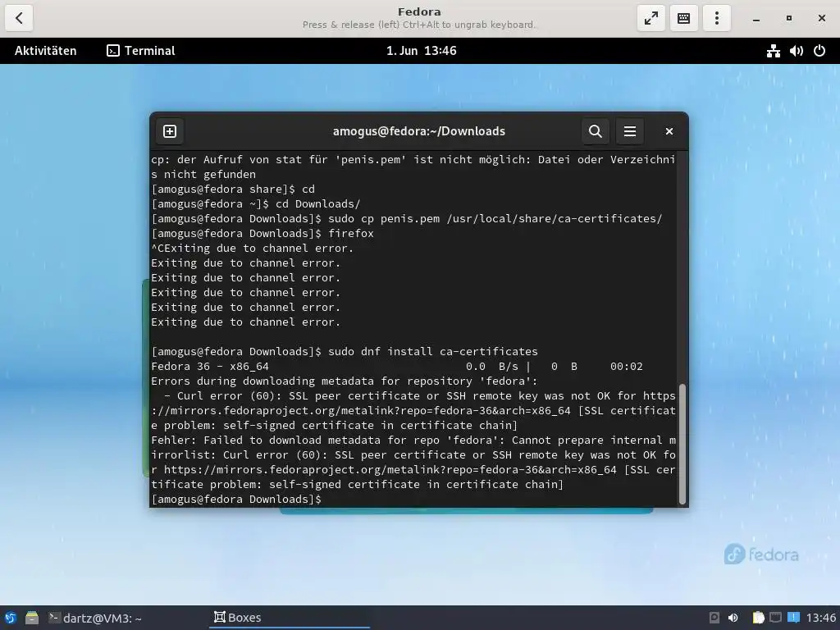Click the 'sudo cp penis.pem' command line
This screenshot has width=840, height=630.
[x=407, y=218]
